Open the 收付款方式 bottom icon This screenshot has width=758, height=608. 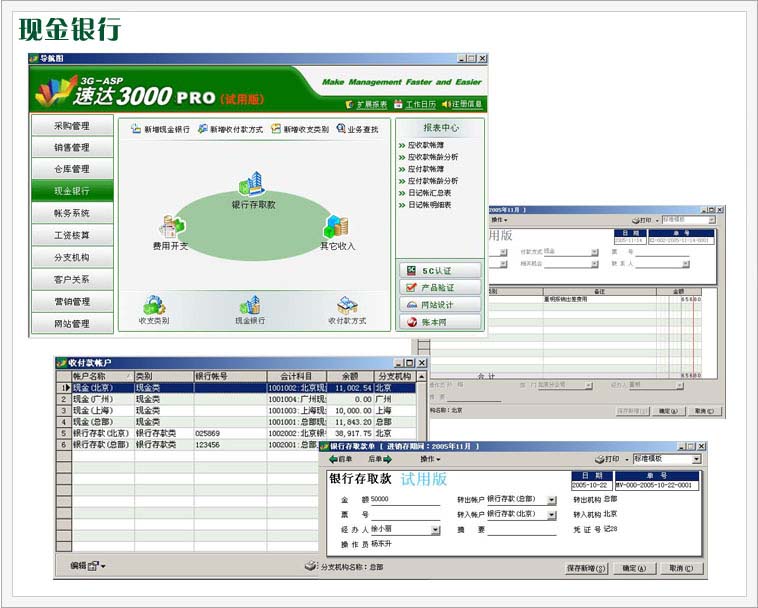pyautogui.click(x=347, y=305)
